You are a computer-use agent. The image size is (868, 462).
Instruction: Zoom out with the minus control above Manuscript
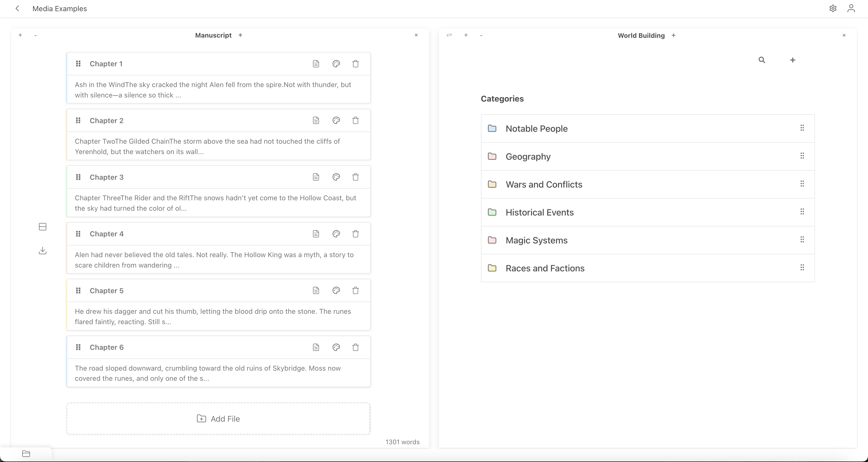(36, 35)
